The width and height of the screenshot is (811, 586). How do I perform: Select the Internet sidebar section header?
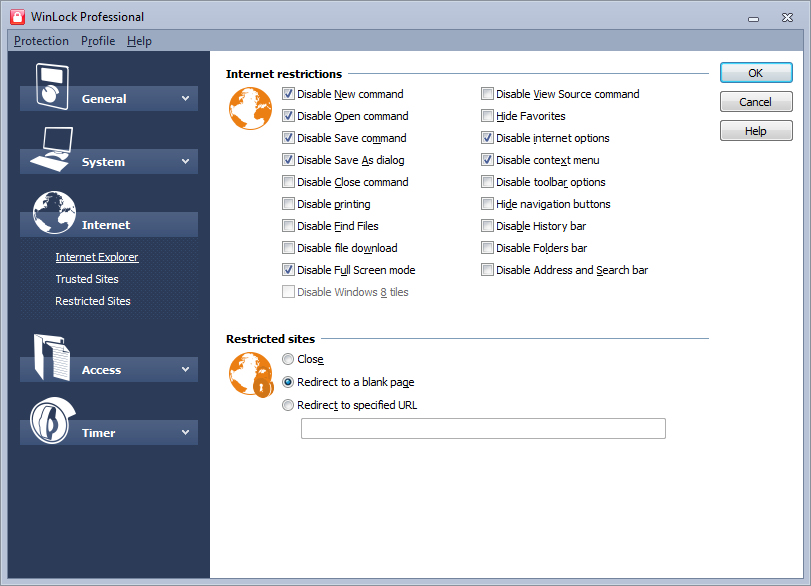coord(109,224)
